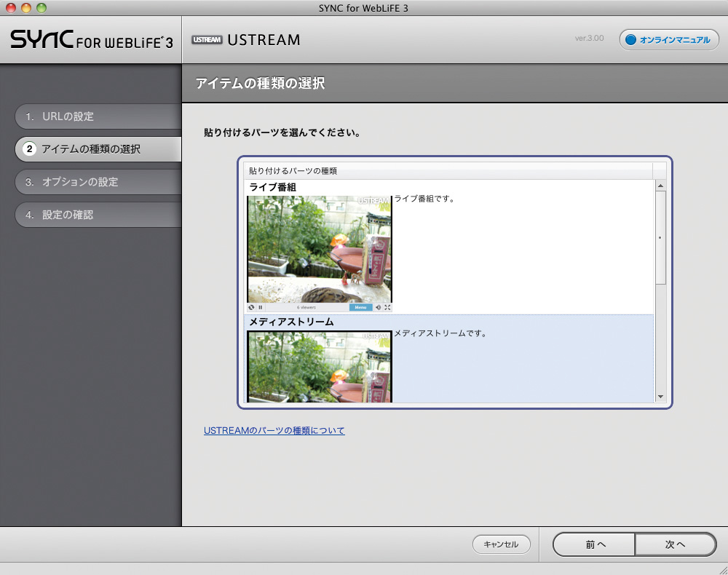728x575 pixels.
Task: Click the ライブ番組 preview thumbnail
Action: [x=320, y=253]
